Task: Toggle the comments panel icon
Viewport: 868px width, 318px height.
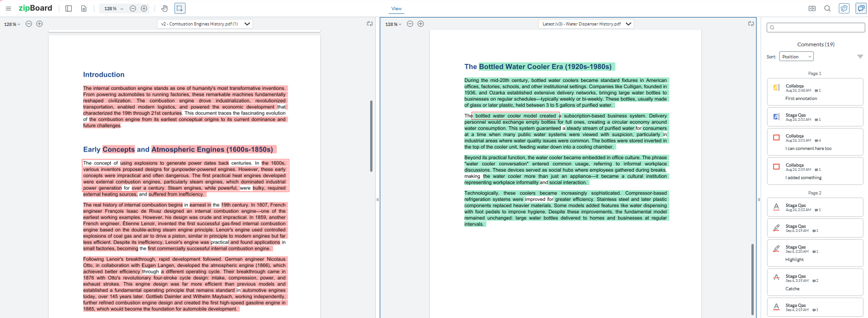Action: tap(861, 8)
